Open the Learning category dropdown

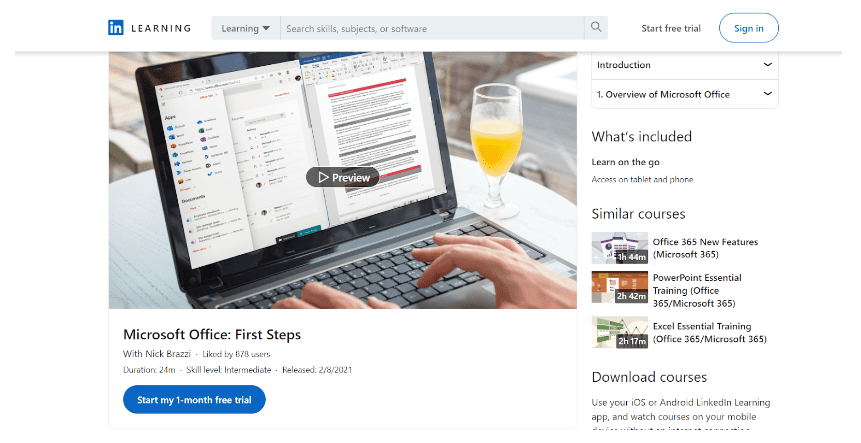(245, 29)
